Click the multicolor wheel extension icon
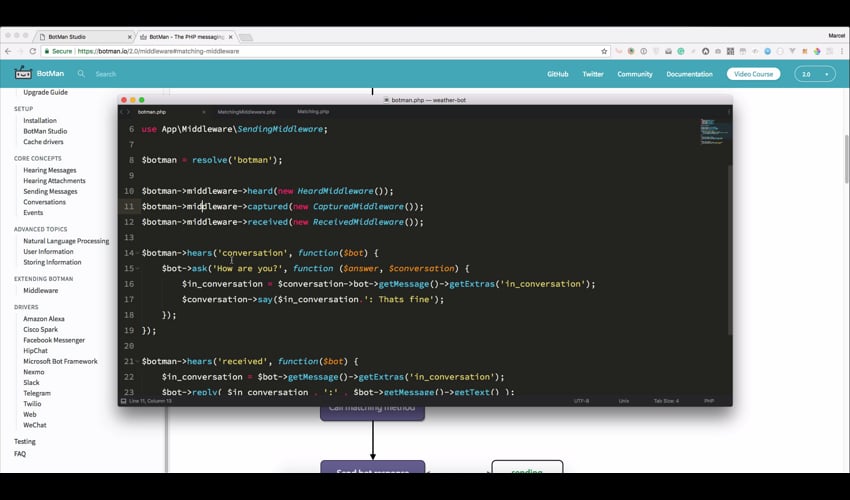The image size is (850, 500). pos(817,51)
